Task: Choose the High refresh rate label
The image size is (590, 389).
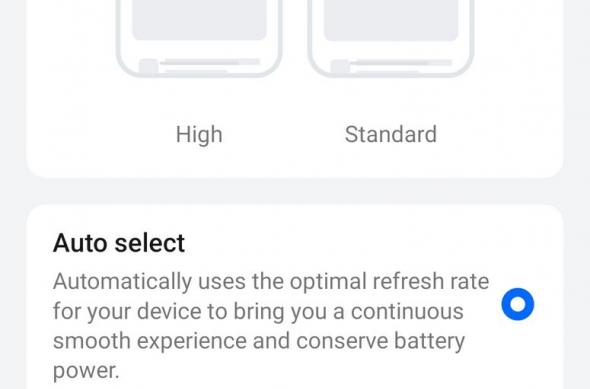Action: coord(199,134)
